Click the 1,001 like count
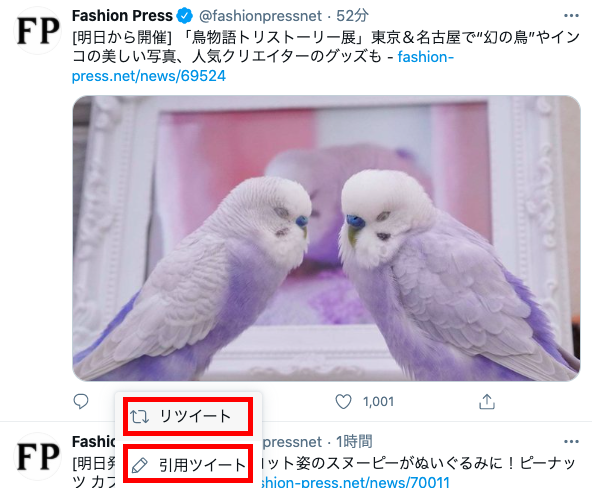This screenshot has height=488, width=592. pyautogui.click(x=378, y=402)
